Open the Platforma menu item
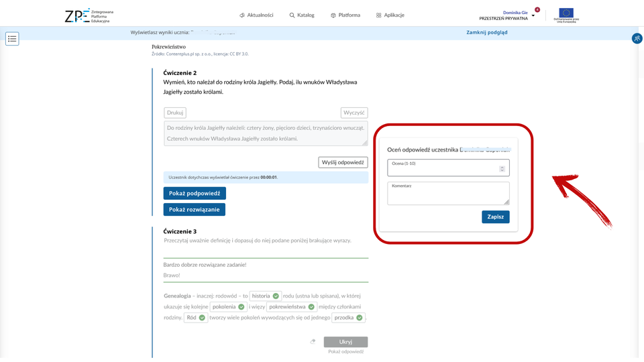Viewport: 644px width, 362px height. click(345, 15)
